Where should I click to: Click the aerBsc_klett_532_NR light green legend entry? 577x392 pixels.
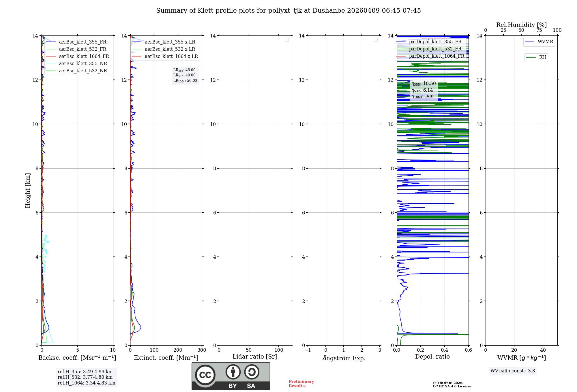83,71
